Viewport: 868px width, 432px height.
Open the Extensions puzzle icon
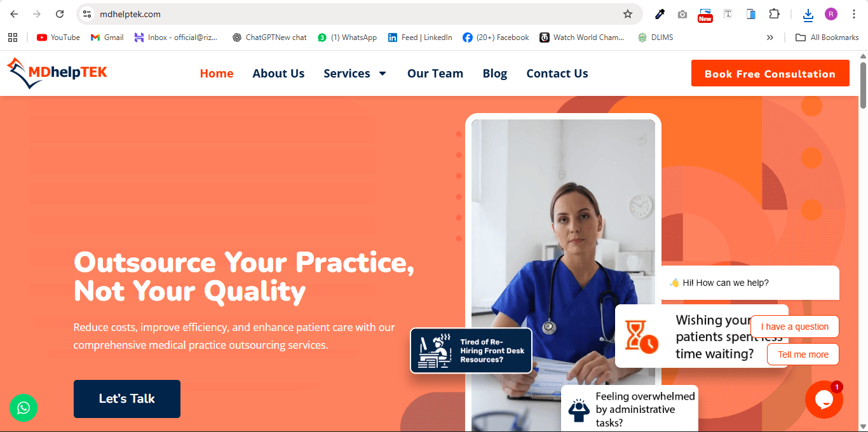[774, 14]
